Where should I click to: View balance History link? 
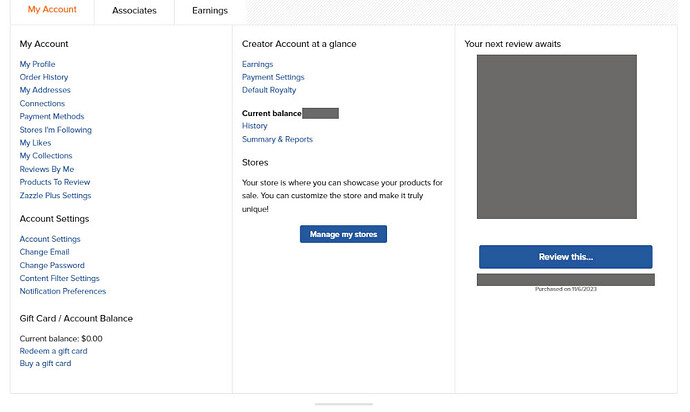pyautogui.click(x=254, y=126)
